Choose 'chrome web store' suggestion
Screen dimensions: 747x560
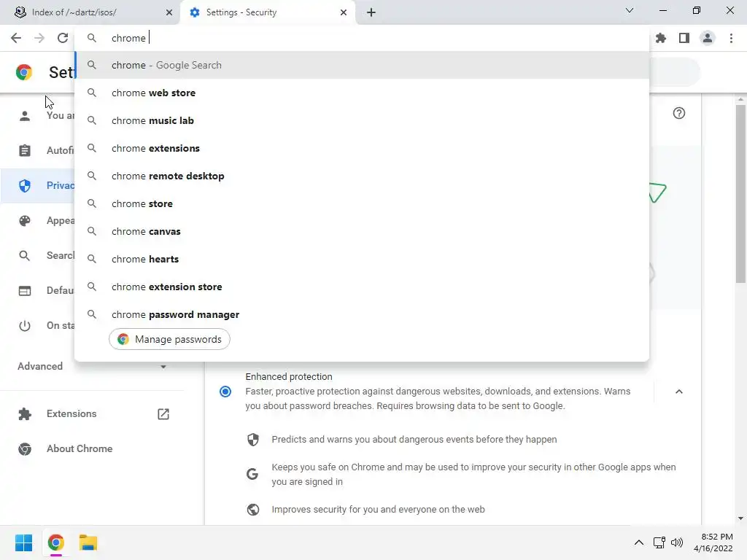362,93
